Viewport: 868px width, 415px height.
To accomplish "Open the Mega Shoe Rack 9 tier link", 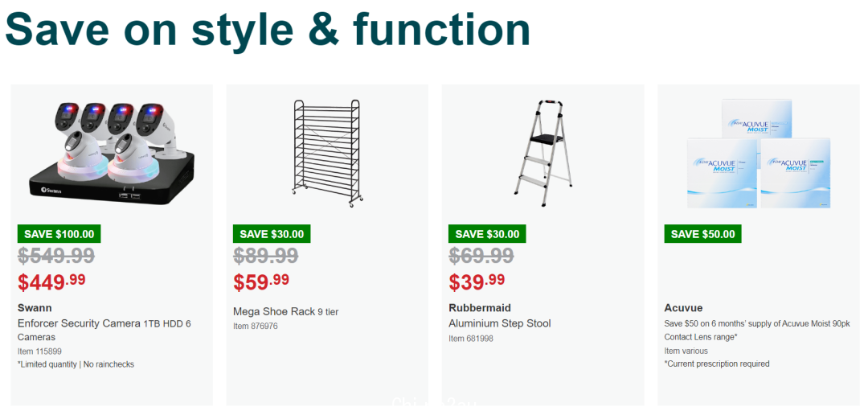I will tap(285, 312).
